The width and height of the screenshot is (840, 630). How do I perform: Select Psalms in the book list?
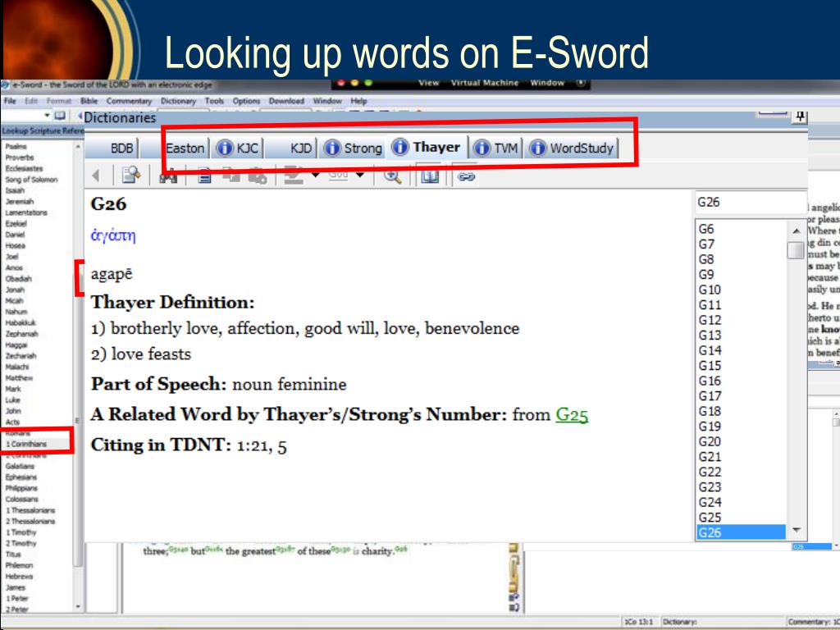[x=16, y=146]
